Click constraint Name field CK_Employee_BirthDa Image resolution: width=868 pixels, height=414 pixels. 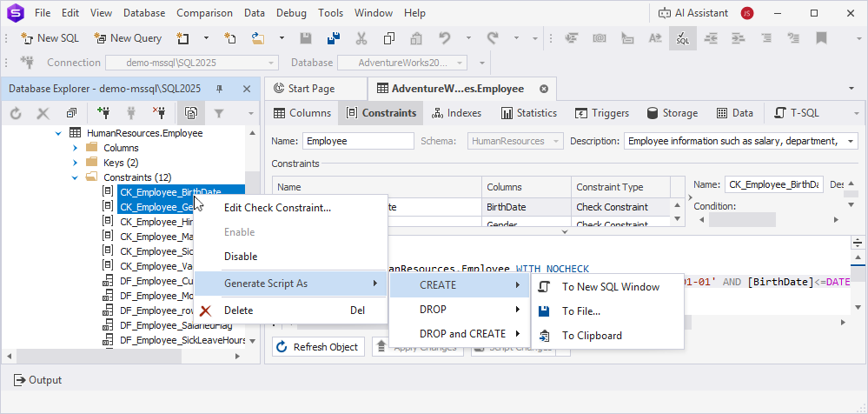(774, 184)
